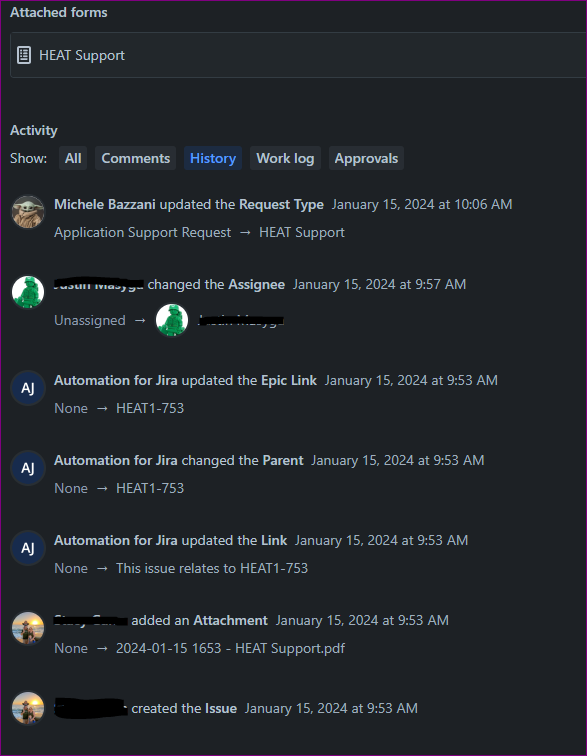The image size is (587, 756).
Task: Click the AJ avatar on Epic Link update
Action: (28, 388)
